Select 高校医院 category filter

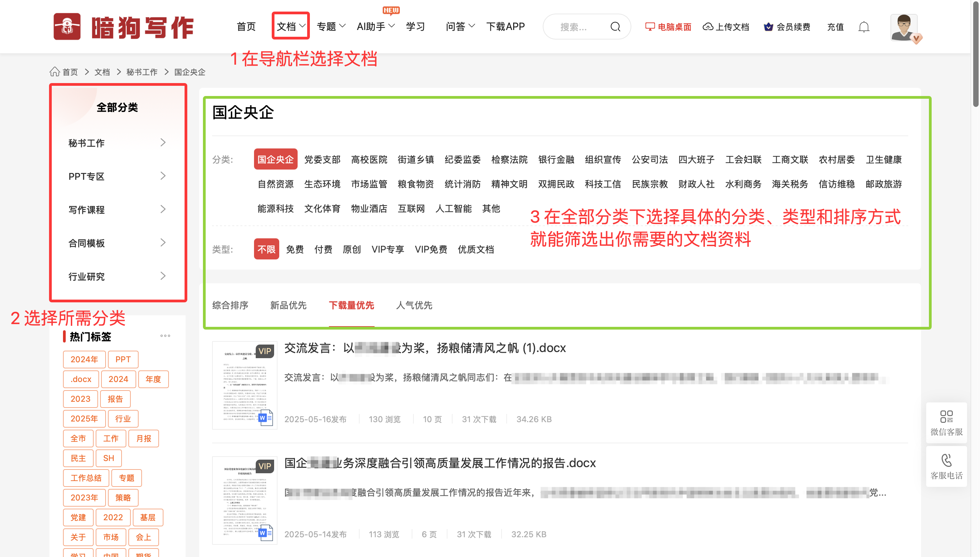pyautogui.click(x=369, y=159)
